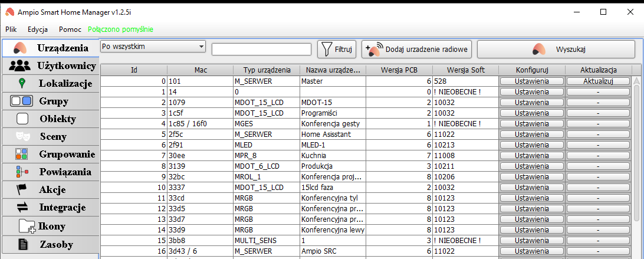Image resolution: width=644 pixels, height=259 pixels.
Task: Open the Ikony section label
Action: coord(52,226)
